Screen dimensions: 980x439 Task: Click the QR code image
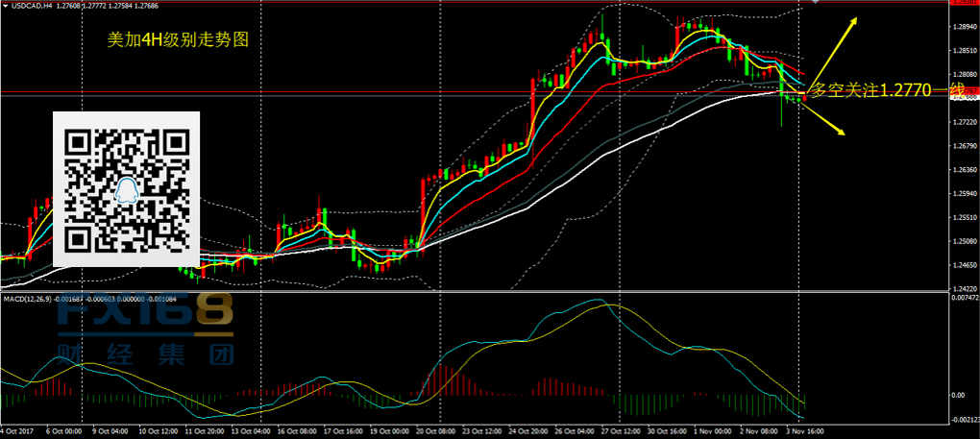(125, 189)
